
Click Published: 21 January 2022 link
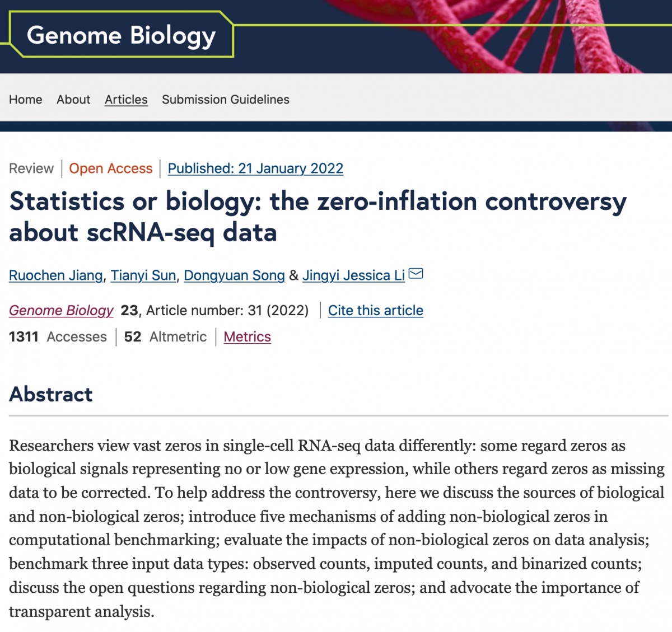pyautogui.click(x=255, y=168)
